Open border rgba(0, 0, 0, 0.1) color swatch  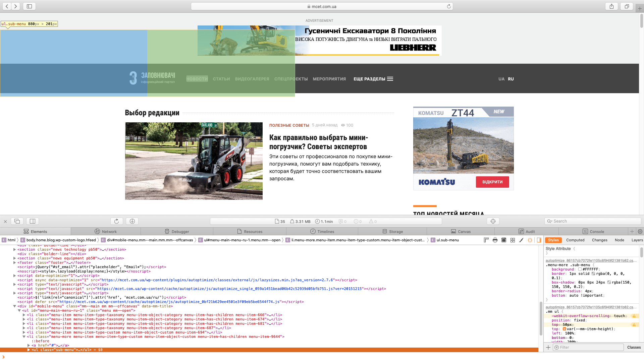point(593,274)
